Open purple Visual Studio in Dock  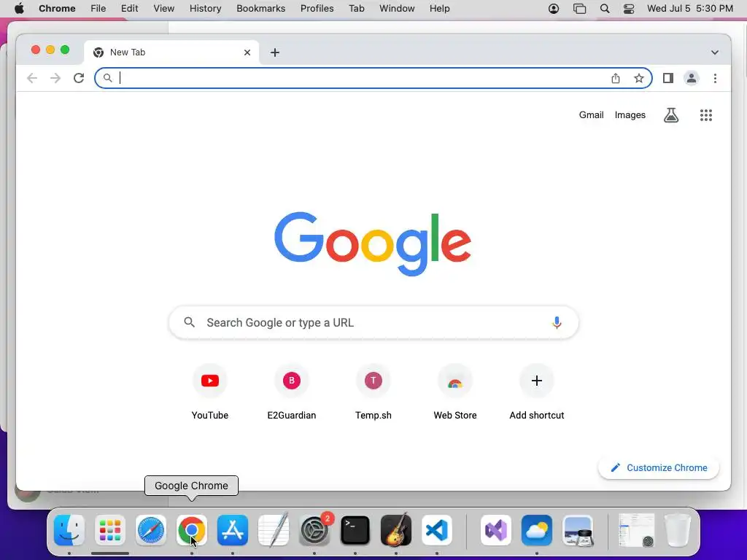[496, 530]
